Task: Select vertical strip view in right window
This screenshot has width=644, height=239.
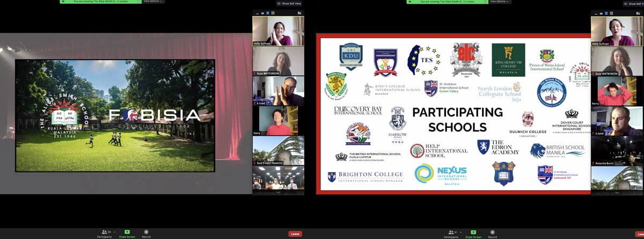Action: [x=605, y=13]
